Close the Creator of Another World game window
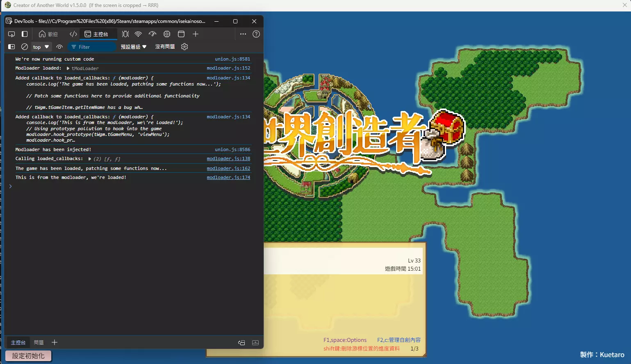631x364 pixels. (625, 5)
